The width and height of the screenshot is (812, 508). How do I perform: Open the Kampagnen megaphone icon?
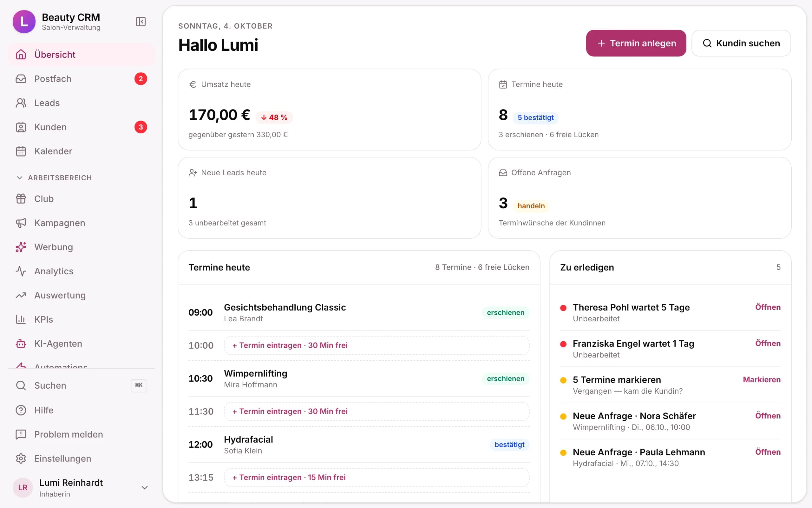(x=21, y=223)
